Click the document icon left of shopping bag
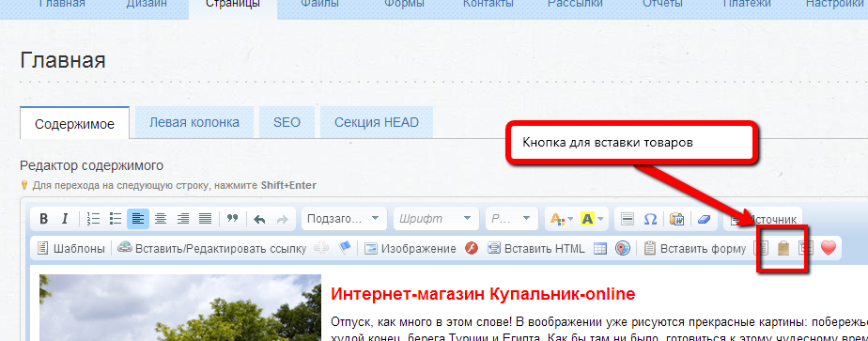The image size is (868, 341). click(x=762, y=249)
